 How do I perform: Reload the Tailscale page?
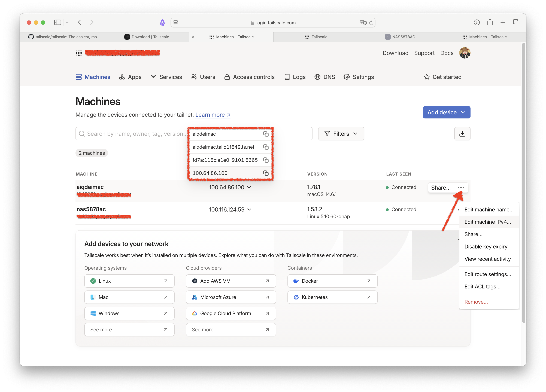coord(371,23)
